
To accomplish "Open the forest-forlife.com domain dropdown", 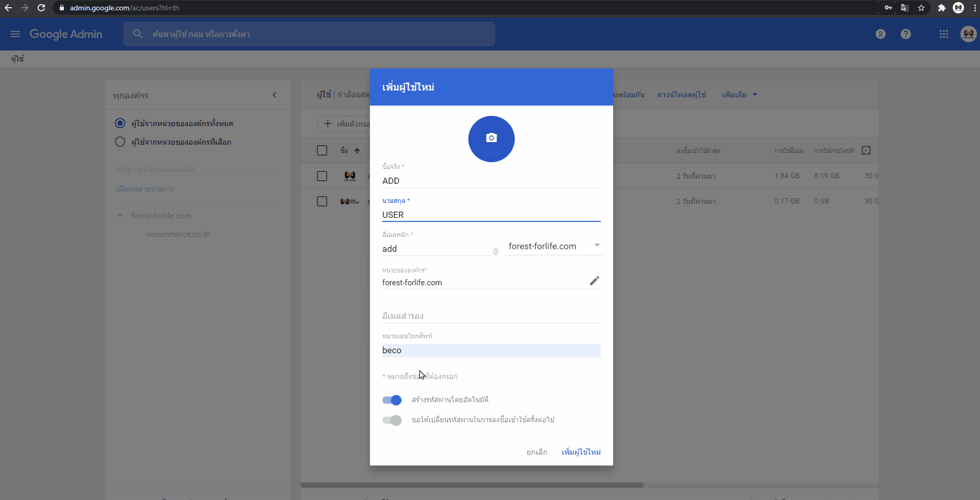I will coord(553,246).
